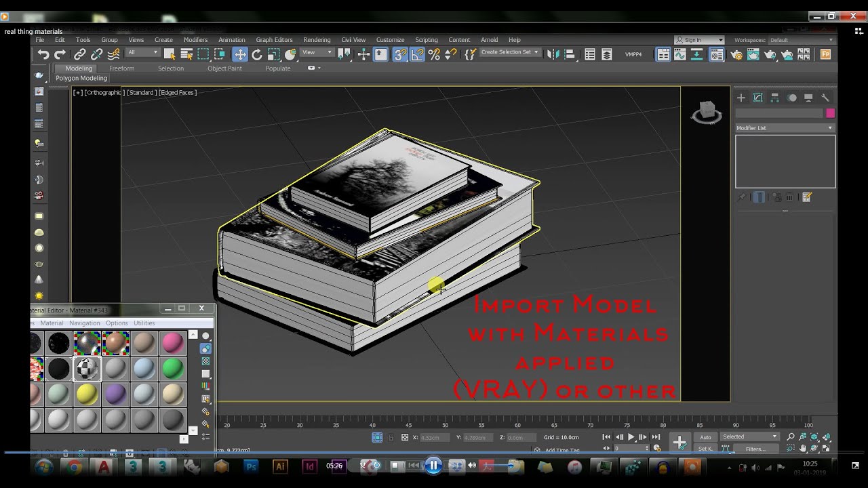Open Chrome from the Windows taskbar
Viewport: 868px width, 488px height.
click(x=75, y=467)
